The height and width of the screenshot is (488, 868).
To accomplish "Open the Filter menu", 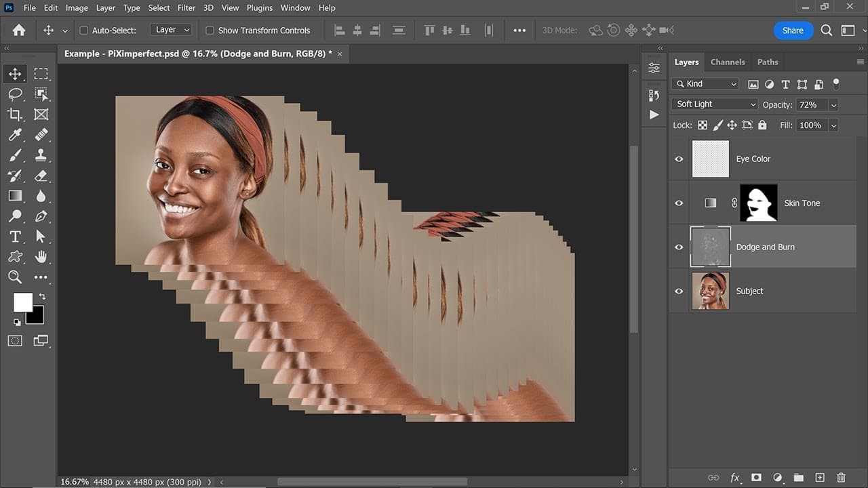I will coord(186,8).
